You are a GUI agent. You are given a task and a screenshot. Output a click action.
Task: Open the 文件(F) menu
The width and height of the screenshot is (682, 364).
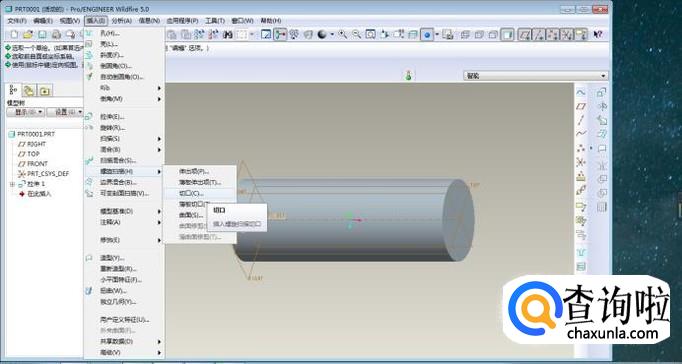click(17, 20)
